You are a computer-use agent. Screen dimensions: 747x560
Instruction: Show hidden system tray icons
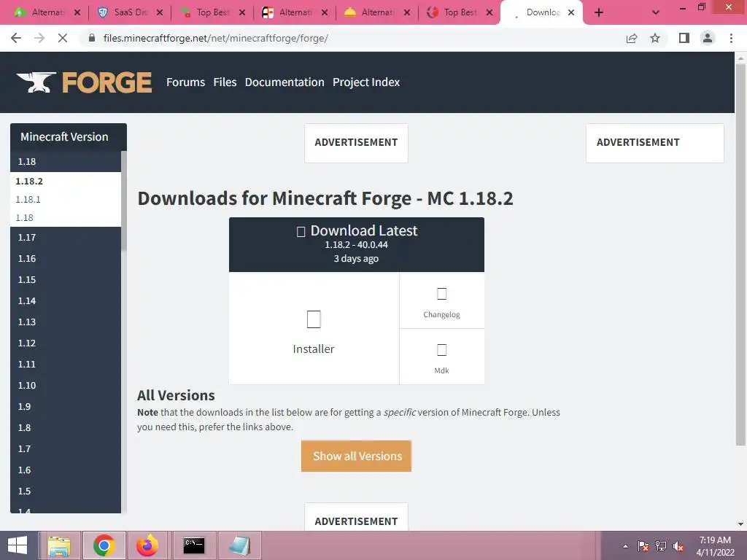pyautogui.click(x=625, y=546)
